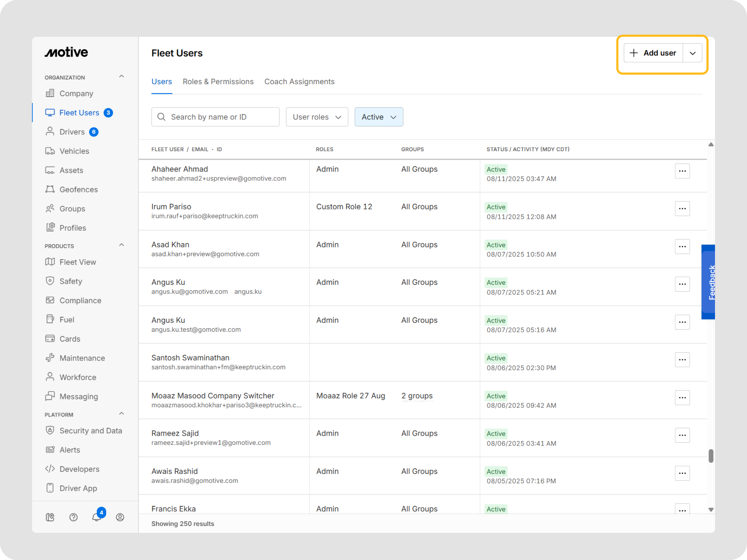
Task: Open Maintenance wrench item
Action: (x=82, y=358)
